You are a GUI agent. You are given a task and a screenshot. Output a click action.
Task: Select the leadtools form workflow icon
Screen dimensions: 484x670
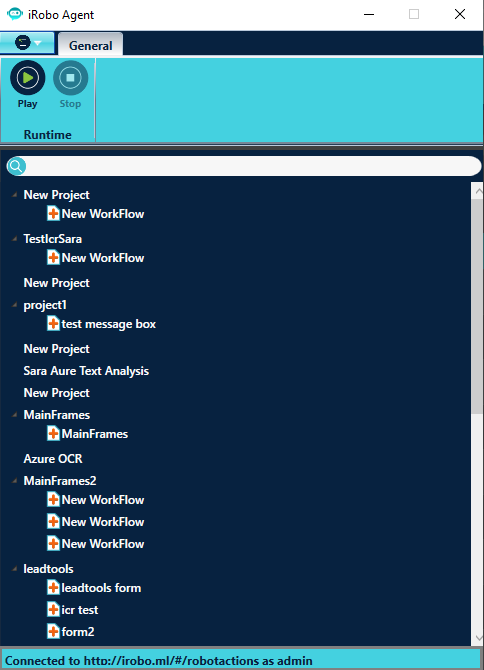pyautogui.click(x=53, y=588)
